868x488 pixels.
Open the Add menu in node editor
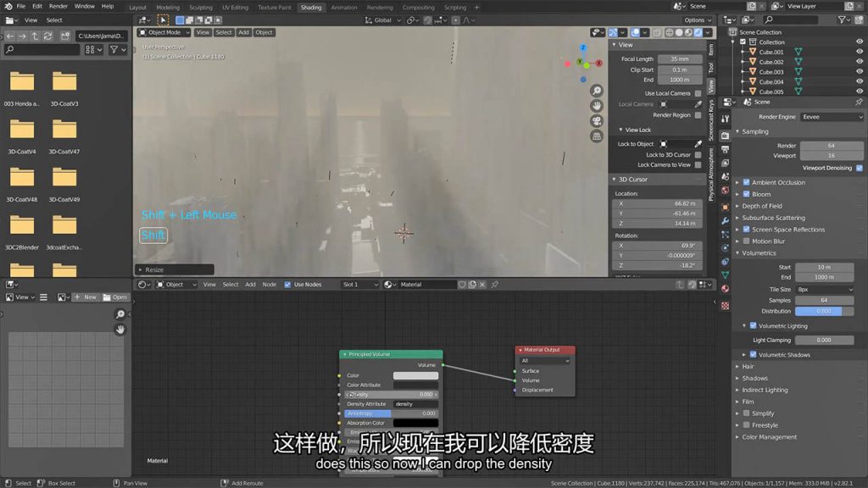[250, 285]
